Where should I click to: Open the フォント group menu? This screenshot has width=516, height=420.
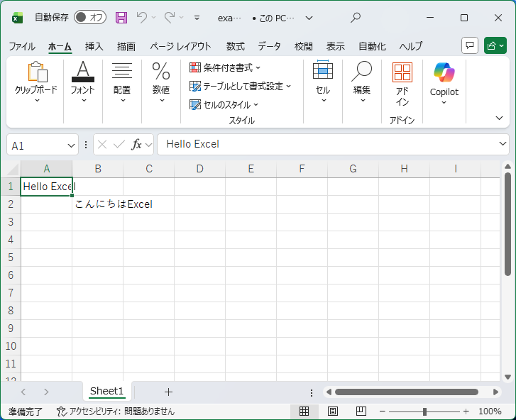pos(83,82)
